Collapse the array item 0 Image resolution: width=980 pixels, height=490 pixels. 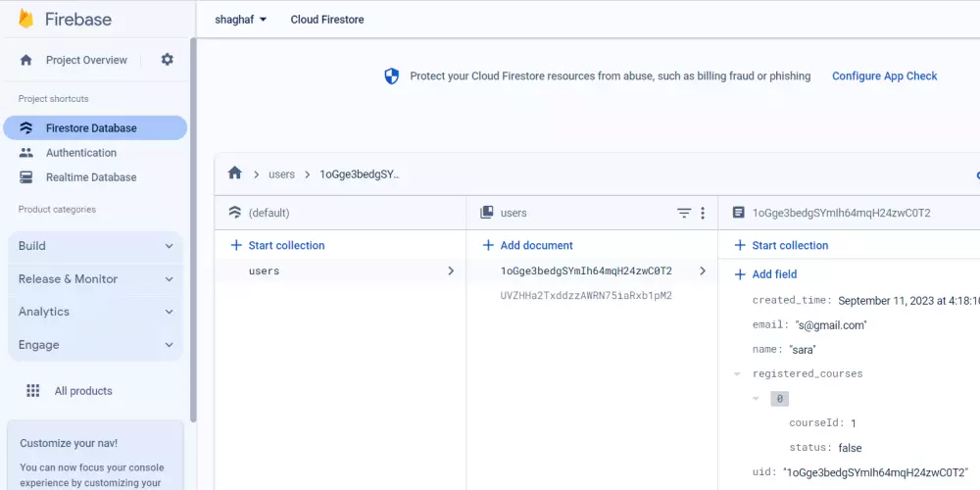pos(756,398)
